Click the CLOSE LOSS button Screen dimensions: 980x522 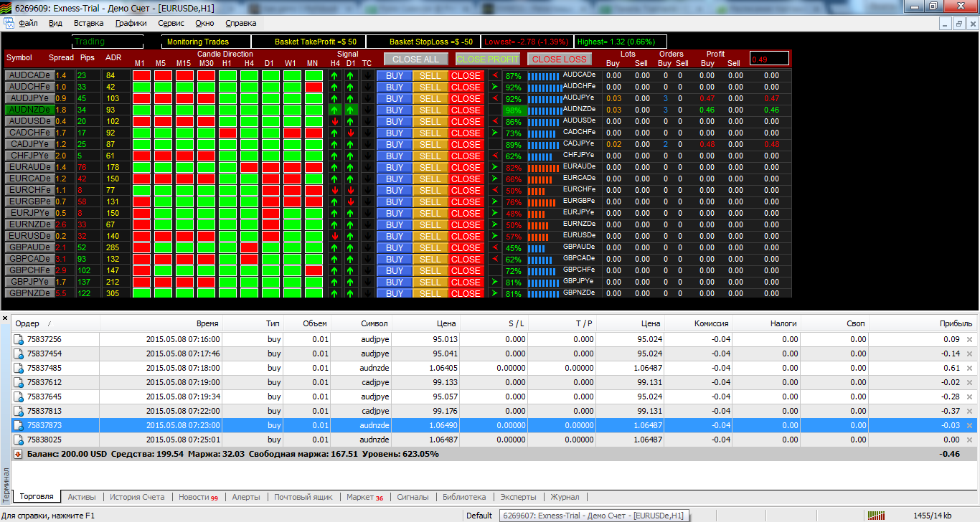click(x=560, y=59)
